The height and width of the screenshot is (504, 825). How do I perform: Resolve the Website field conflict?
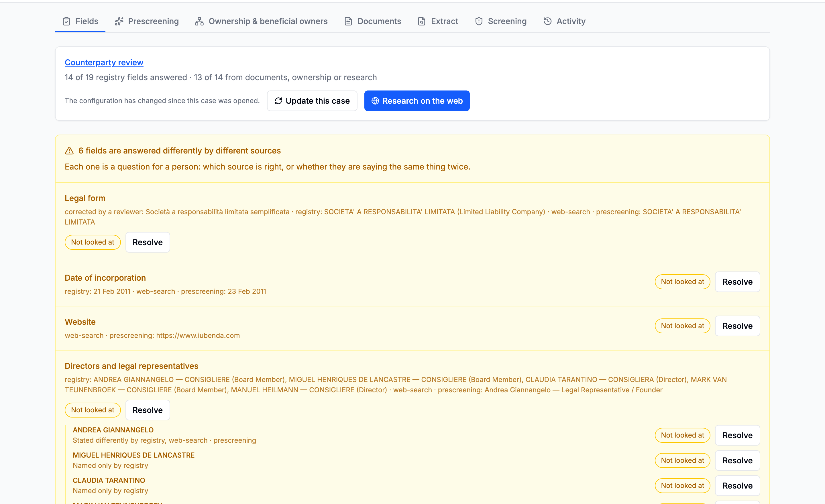[737, 326]
